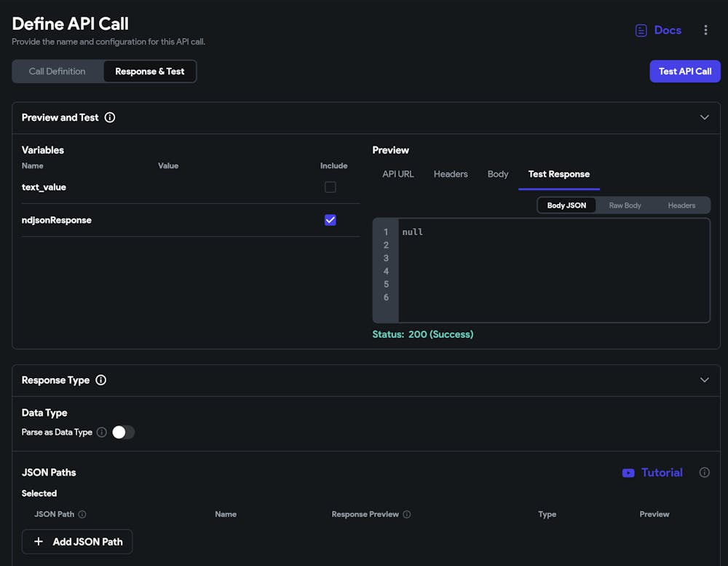
Task: Open the Tutorial link
Action: point(662,473)
